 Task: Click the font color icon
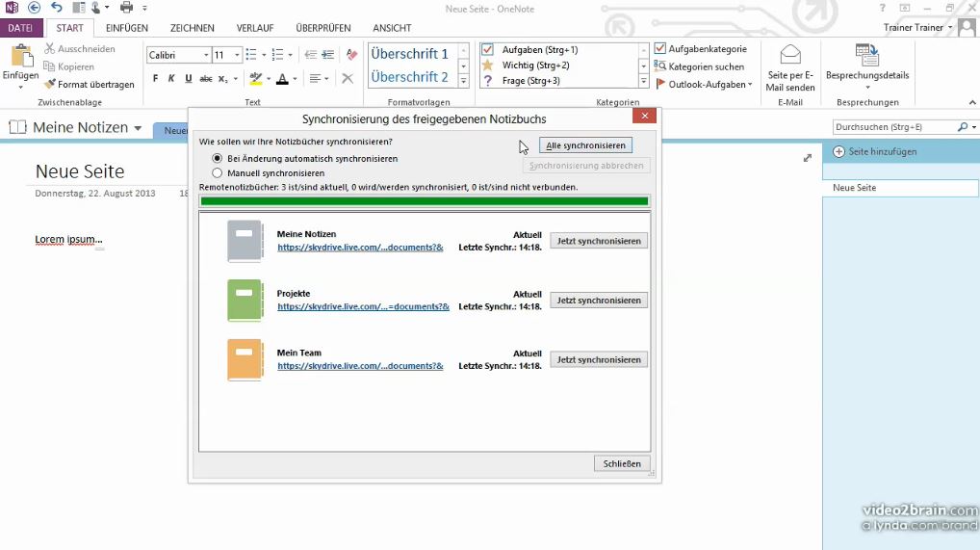[x=282, y=78]
